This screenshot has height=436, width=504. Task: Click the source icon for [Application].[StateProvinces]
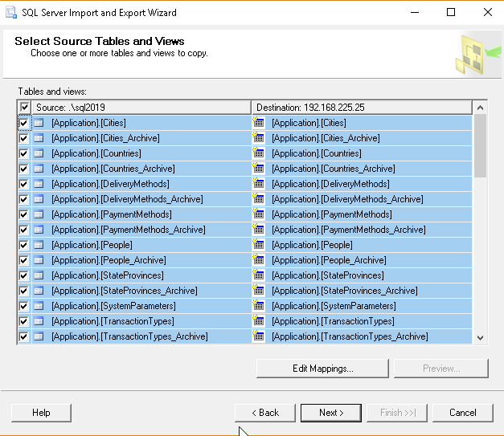(x=38, y=275)
